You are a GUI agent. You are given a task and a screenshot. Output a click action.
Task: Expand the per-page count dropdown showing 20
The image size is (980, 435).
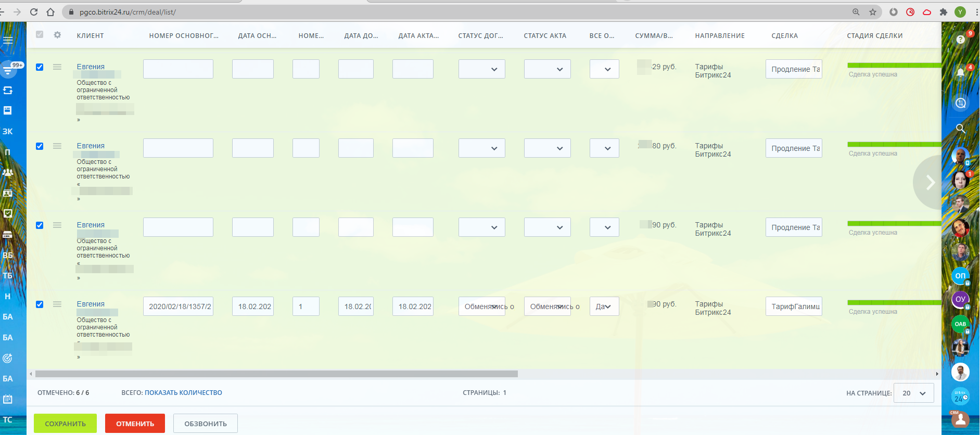pyautogui.click(x=913, y=393)
